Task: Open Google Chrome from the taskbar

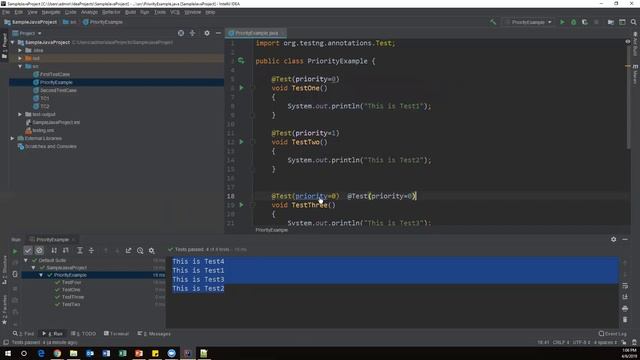Action: [x=57, y=353]
